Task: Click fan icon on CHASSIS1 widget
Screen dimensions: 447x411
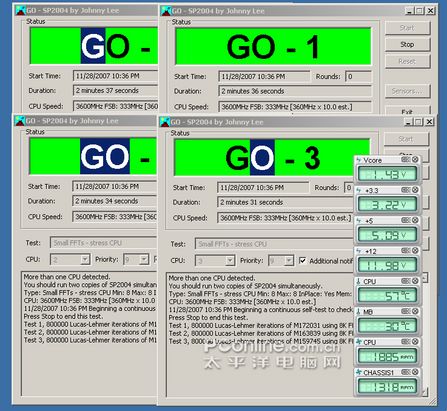Action: coord(359,372)
